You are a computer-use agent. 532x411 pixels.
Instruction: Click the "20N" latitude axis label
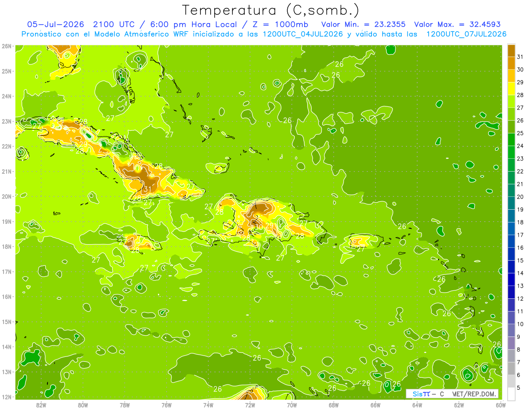coord(6,196)
